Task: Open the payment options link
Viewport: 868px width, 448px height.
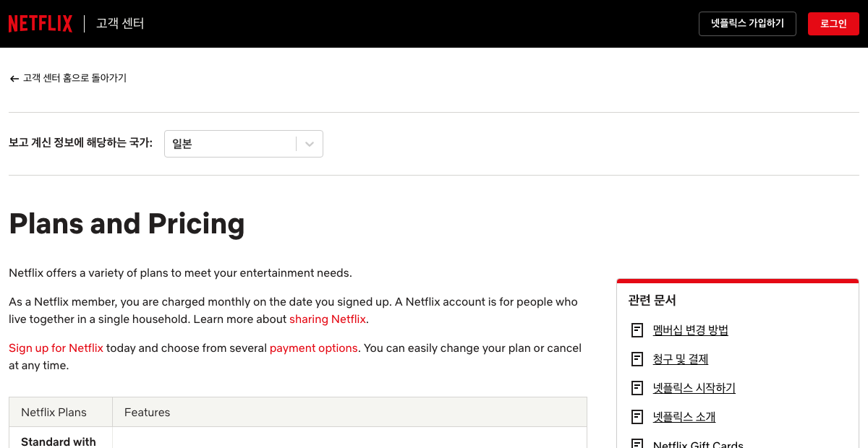Action: 314,348
